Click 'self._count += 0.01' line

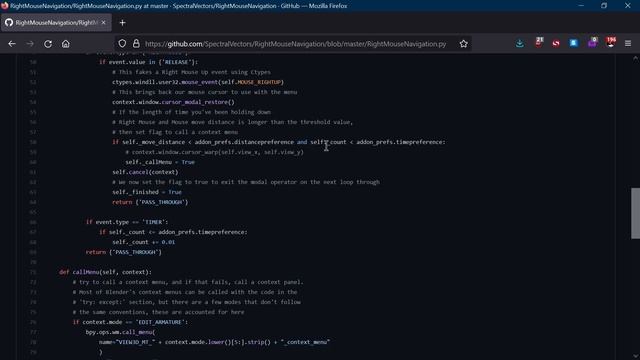click(x=144, y=242)
